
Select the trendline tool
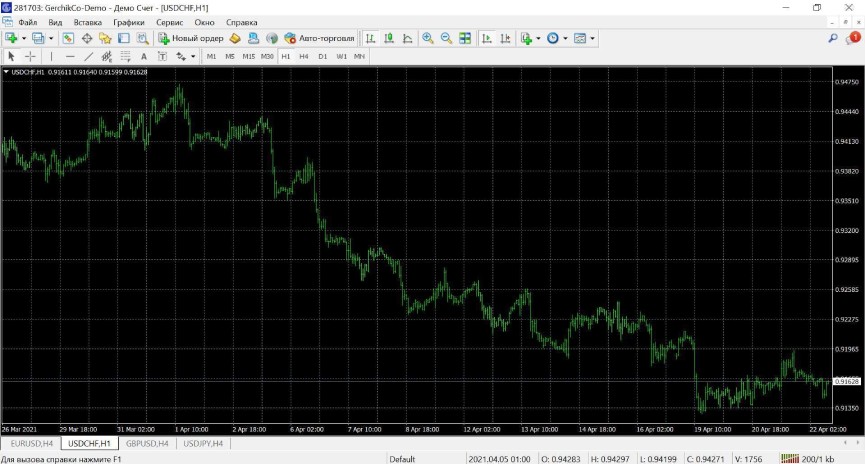88,56
